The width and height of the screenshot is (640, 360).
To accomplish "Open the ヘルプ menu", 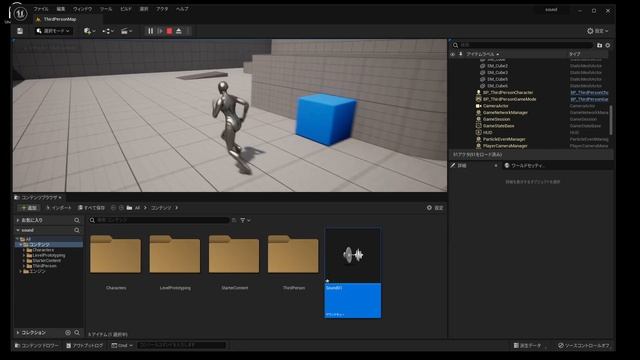I will click(182, 9).
